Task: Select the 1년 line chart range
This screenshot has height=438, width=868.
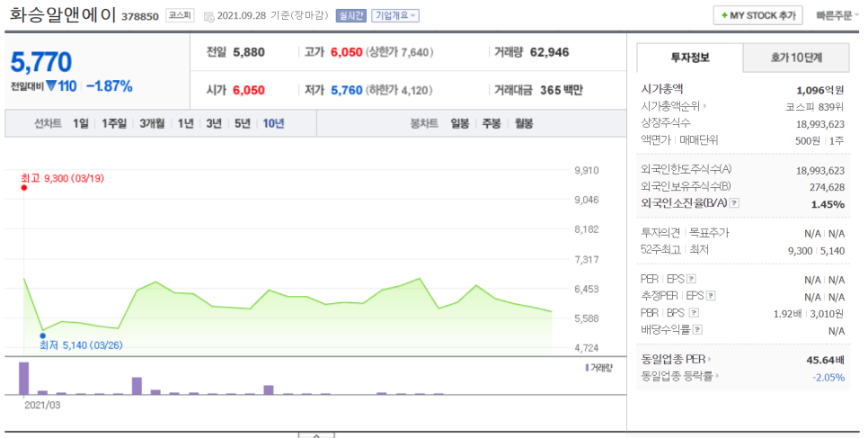Action: (x=185, y=123)
